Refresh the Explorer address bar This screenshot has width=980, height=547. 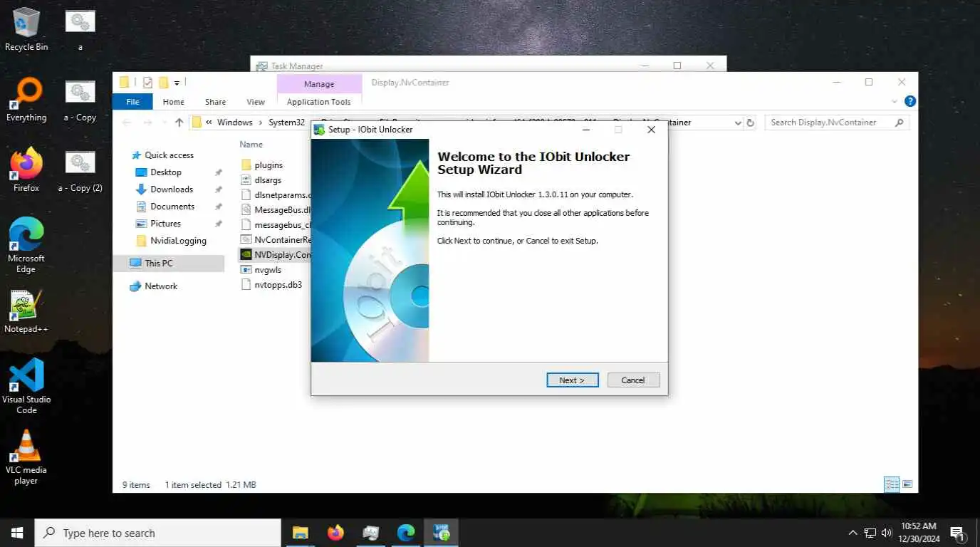(x=750, y=123)
